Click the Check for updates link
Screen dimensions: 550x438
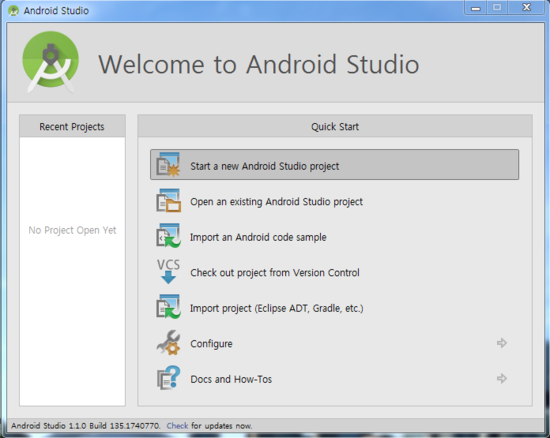(x=177, y=426)
